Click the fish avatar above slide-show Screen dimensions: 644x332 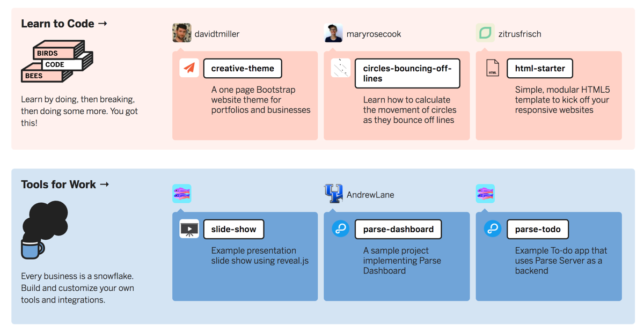point(182,194)
